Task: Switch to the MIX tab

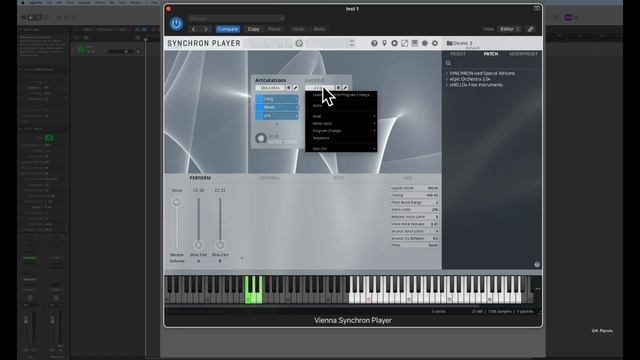Action: [x=408, y=178]
